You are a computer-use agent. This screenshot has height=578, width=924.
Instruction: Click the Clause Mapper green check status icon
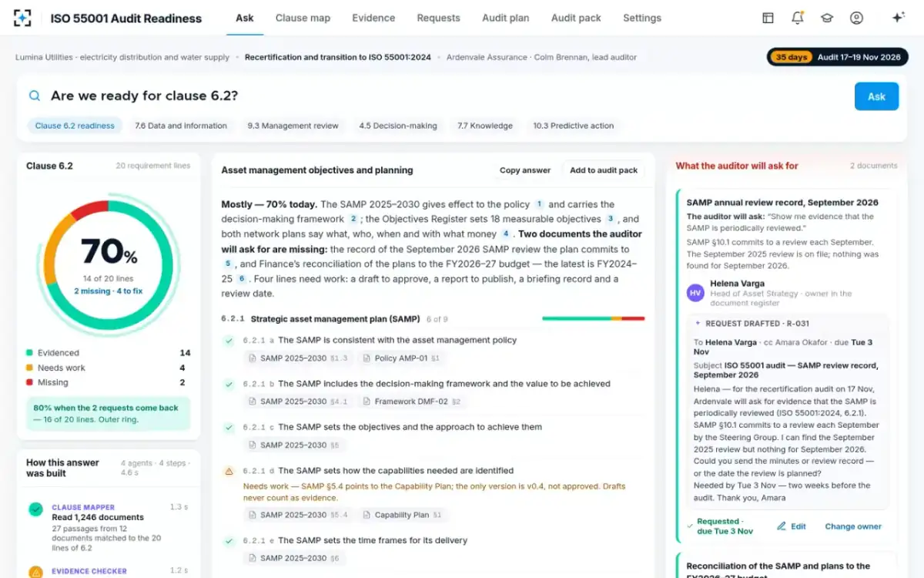click(35, 509)
